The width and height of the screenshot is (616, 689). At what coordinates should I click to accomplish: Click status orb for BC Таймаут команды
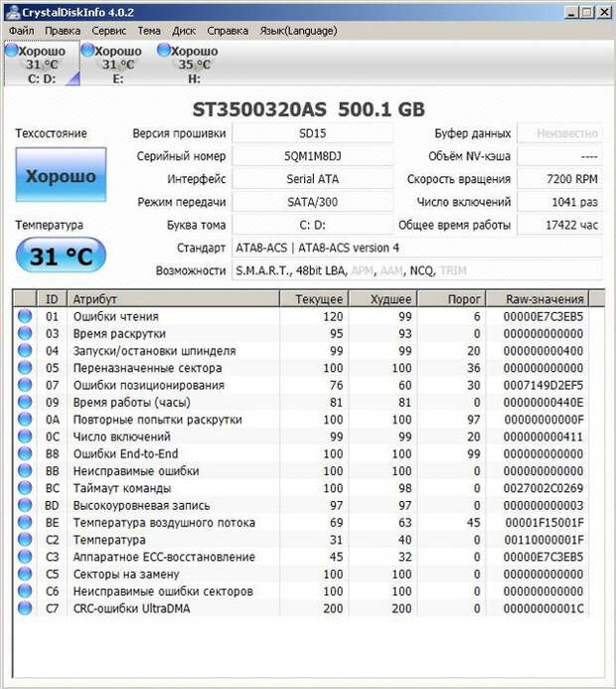[25, 487]
